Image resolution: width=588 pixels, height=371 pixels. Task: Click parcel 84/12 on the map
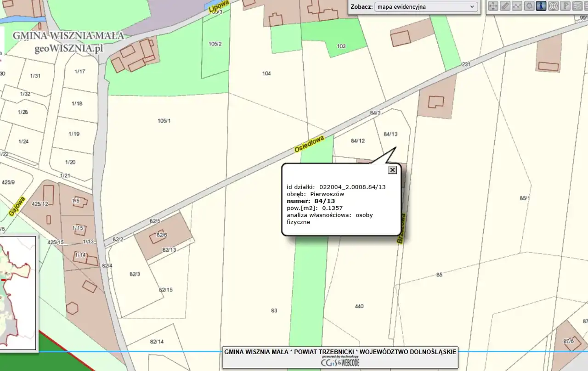357,141
